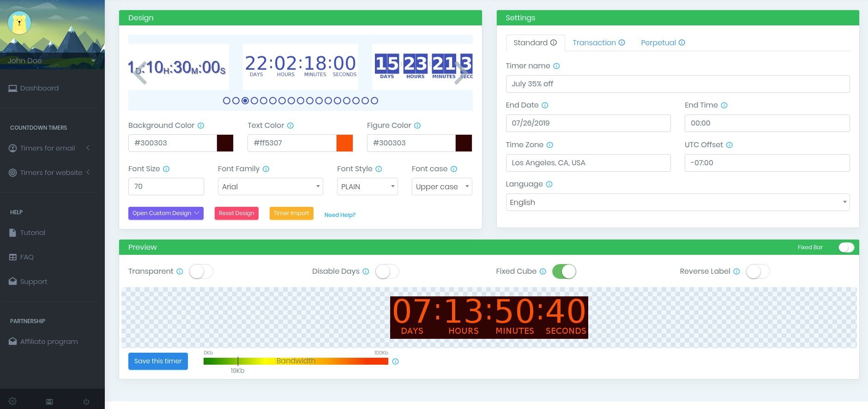Screen dimensions: 868x409
Task: Click the Background Color swatch
Action: pos(225,143)
